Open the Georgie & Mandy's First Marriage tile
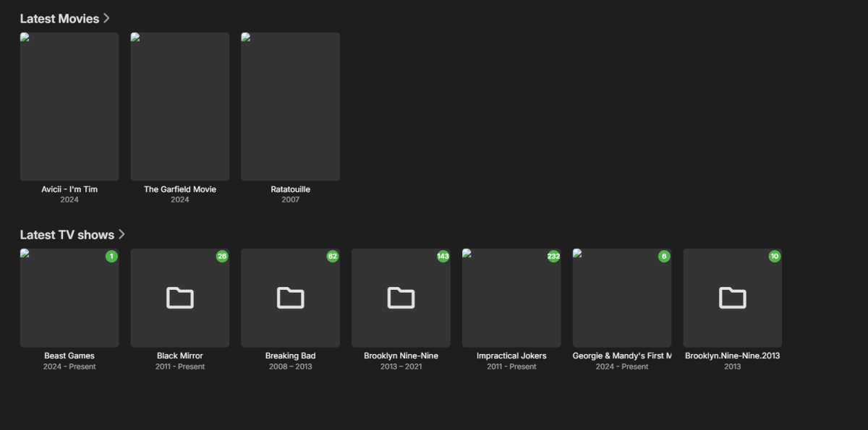The image size is (868, 430). 622,298
